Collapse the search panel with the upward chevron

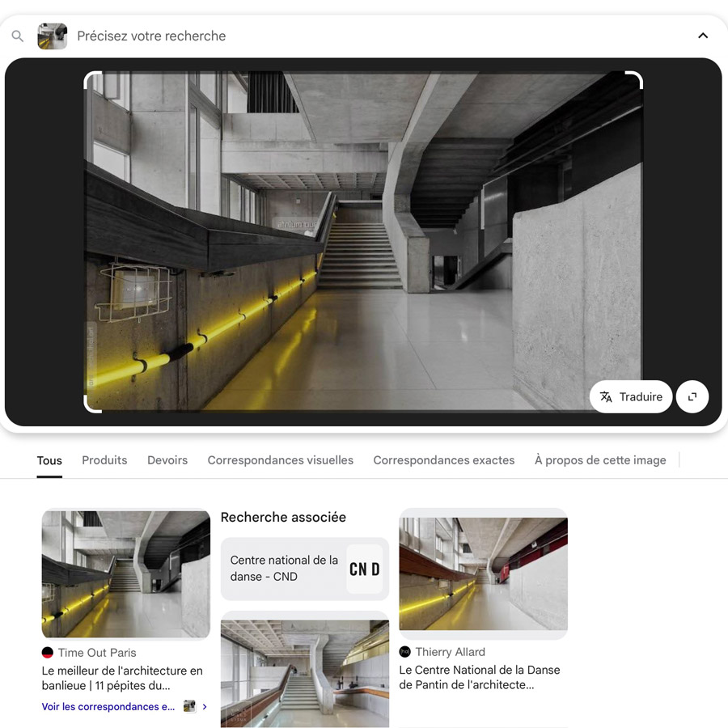point(703,36)
